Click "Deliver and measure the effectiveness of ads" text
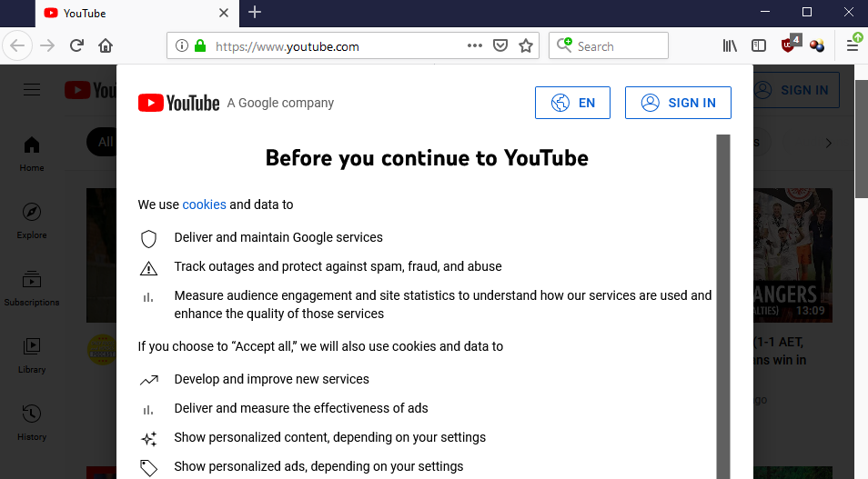The width and height of the screenshot is (868, 479). click(x=301, y=408)
